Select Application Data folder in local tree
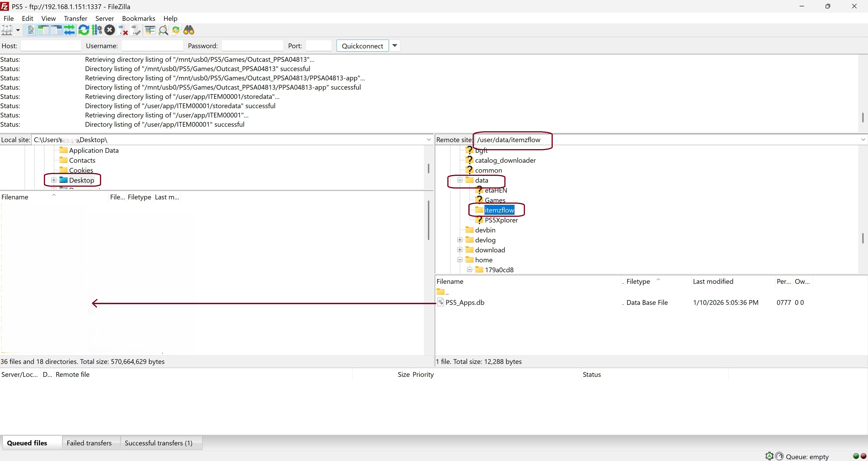This screenshot has height=461, width=868. [x=94, y=150]
